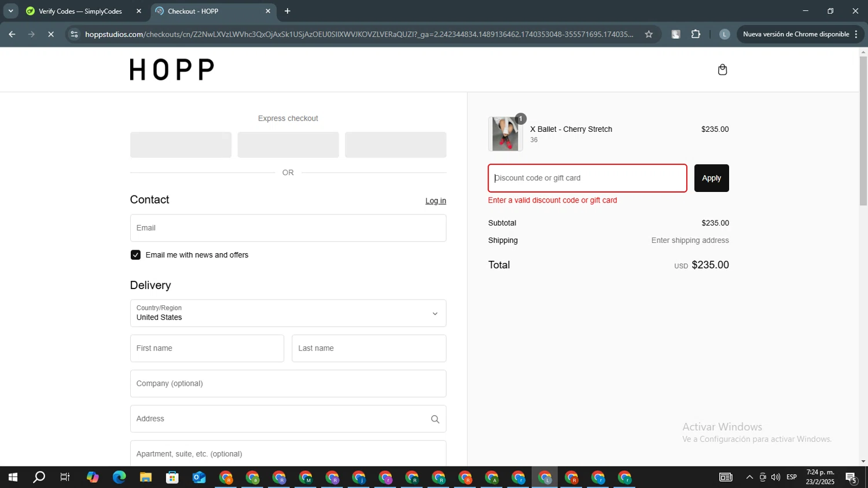Toggle 'Email me with news and offers' checkbox
868x488 pixels.
point(135,255)
